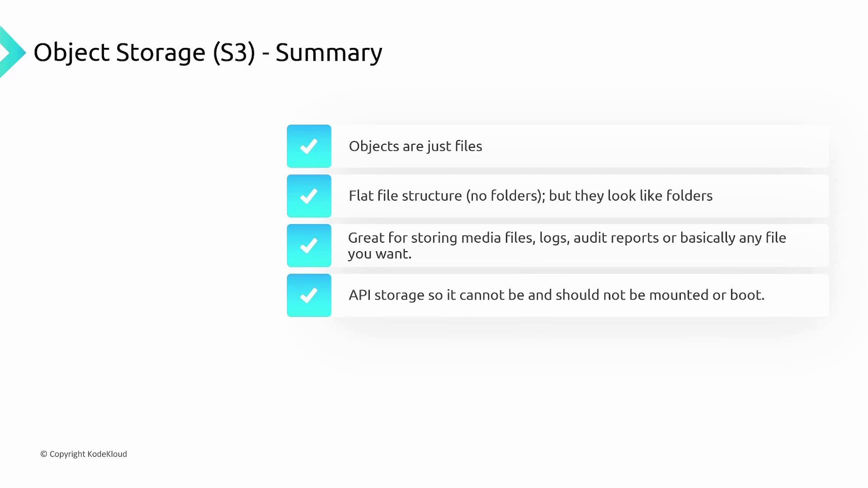Select the "you want." line of text
The width and height of the screenshot is (868, 488).
point(379,254)
